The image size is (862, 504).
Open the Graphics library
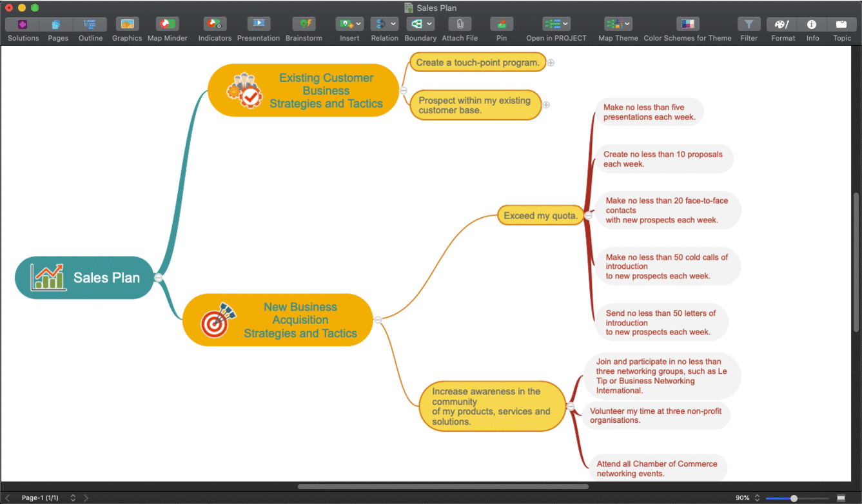click(x=127, y=24)
